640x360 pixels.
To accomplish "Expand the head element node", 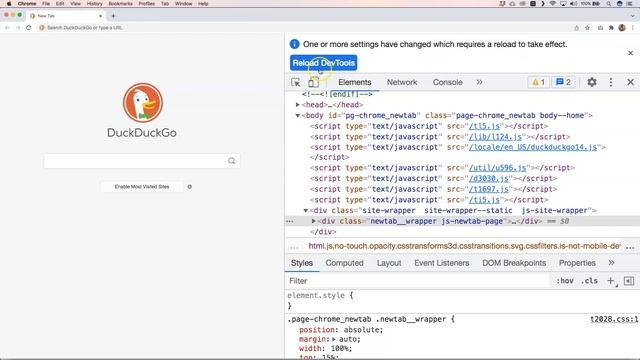I will [298, 105].
